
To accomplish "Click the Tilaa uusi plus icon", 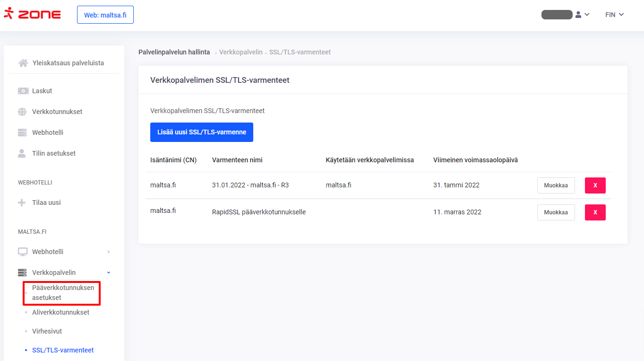I will pyautogui.click(x=22, y=203).
